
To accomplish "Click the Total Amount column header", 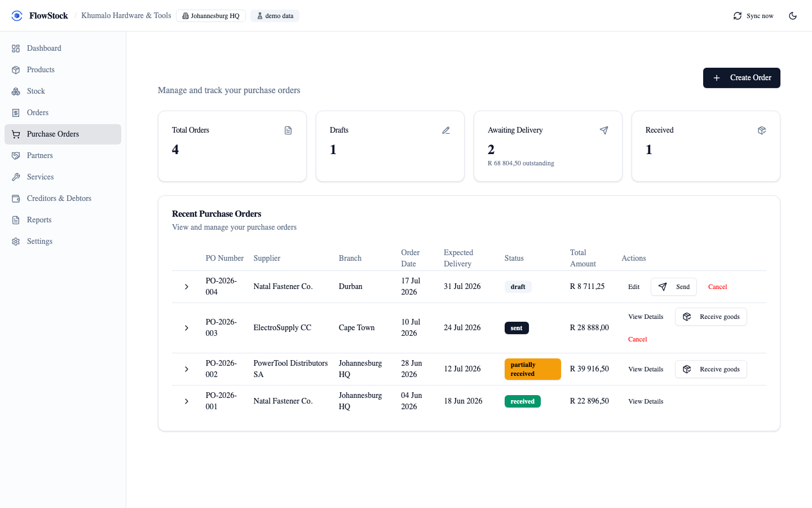I will coord(583,258).
